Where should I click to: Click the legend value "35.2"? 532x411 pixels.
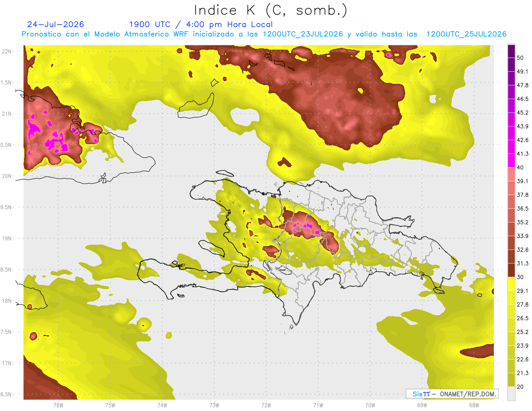pos(523,222)
